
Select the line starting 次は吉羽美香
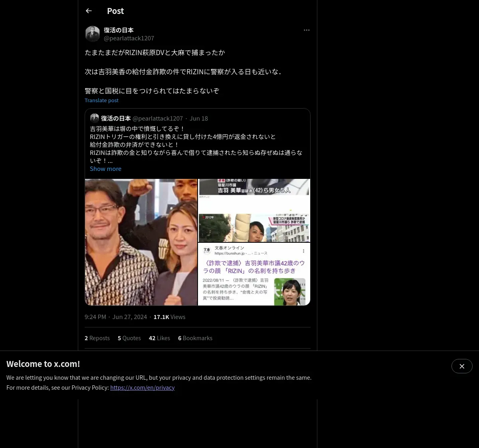(183, 71)
